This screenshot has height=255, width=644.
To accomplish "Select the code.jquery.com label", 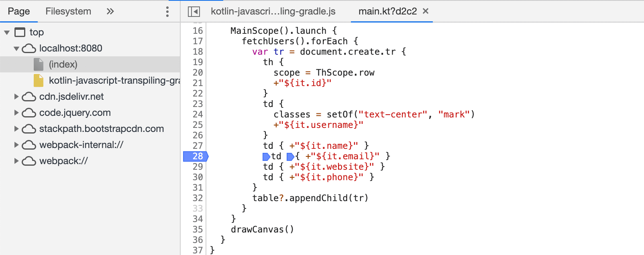I will click(75, 113).
